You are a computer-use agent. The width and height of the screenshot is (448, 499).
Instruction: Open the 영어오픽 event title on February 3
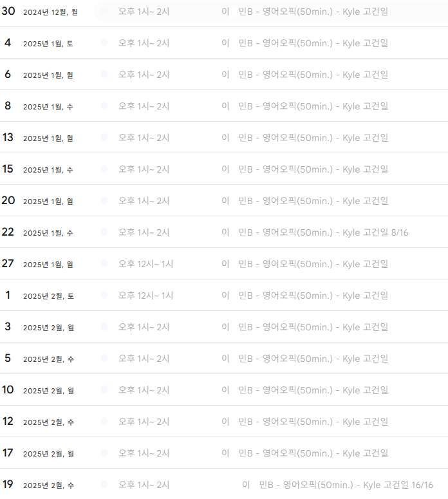(313, 327)
